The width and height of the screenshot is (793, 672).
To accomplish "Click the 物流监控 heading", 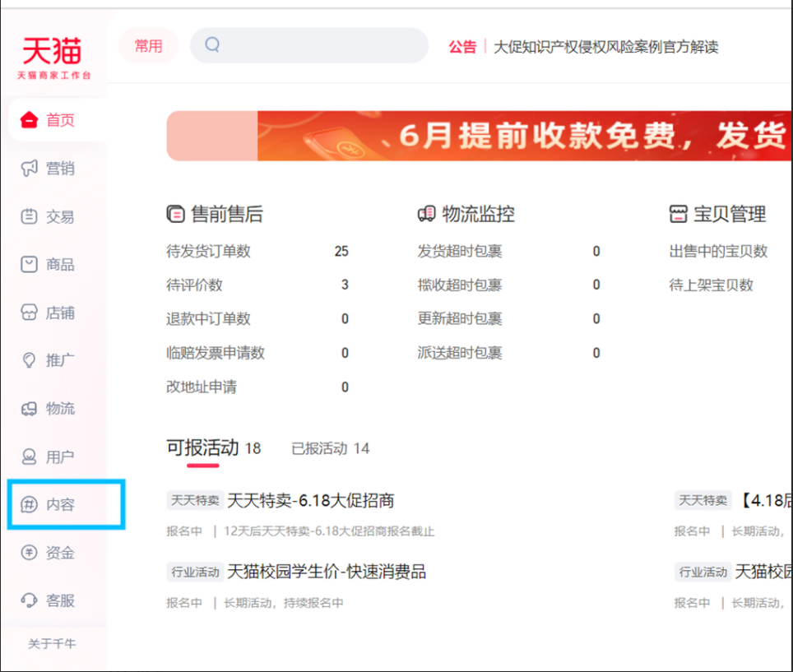I will (479, 214).
